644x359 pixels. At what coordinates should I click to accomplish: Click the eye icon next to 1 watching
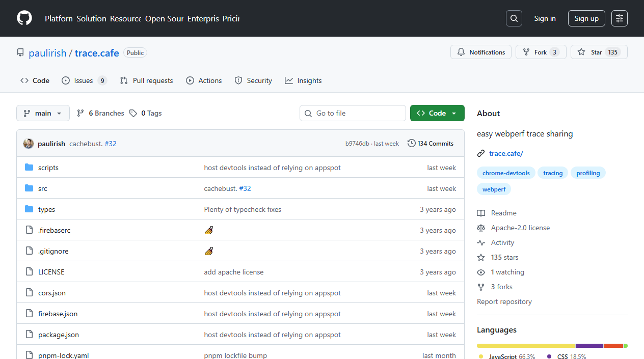(x=481, y=272)
